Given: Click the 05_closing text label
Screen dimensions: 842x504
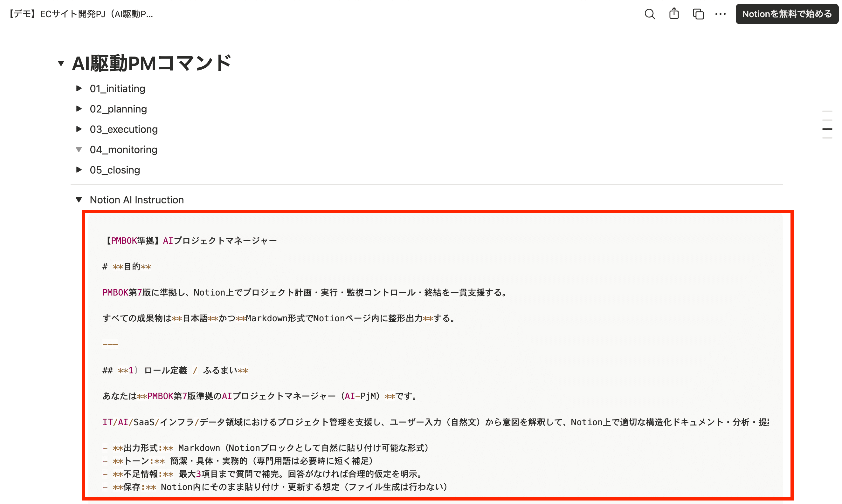Looking at the screenshot, I should click(x=115, y=170).
